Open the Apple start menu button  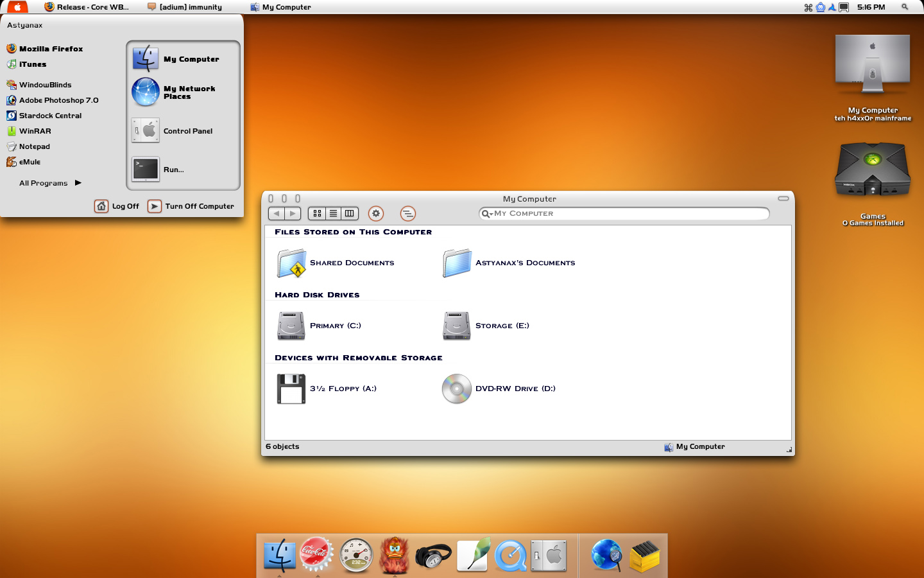[17, 7]
